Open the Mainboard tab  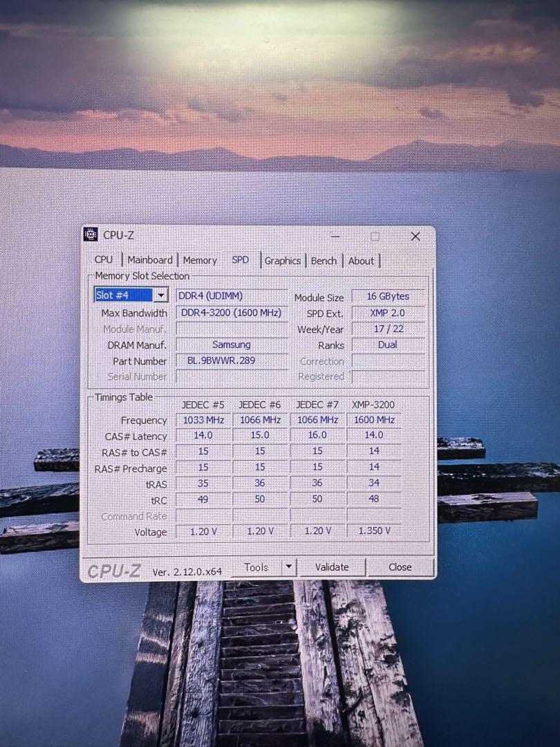(150, 260)
